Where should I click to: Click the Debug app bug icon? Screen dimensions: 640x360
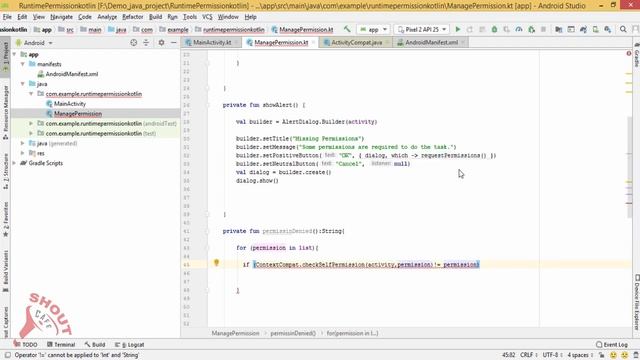pyautogui.click(x=494, y=29)
